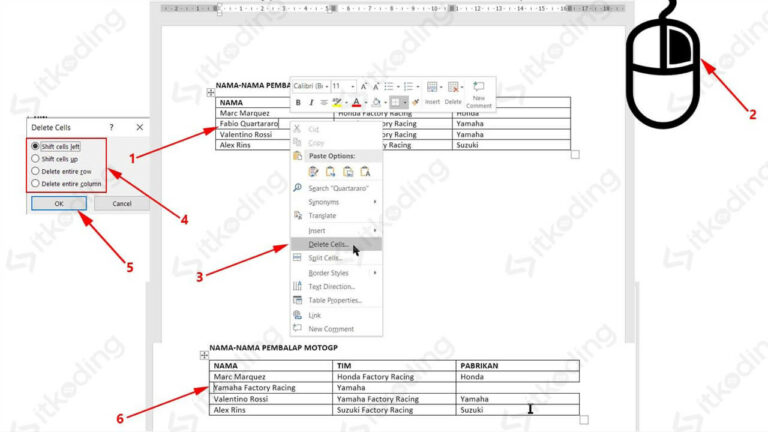Choose Delete Cells from the context menu
768x432 pixels.
point(328,244)
